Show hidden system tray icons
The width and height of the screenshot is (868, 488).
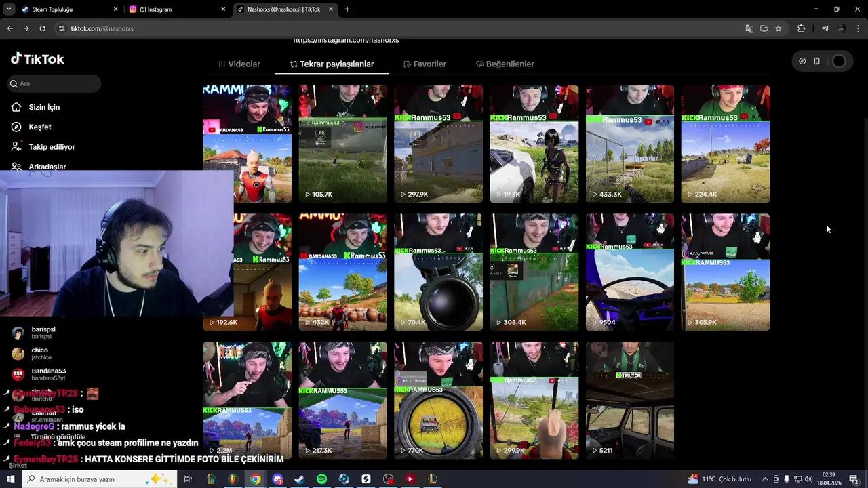766,479
